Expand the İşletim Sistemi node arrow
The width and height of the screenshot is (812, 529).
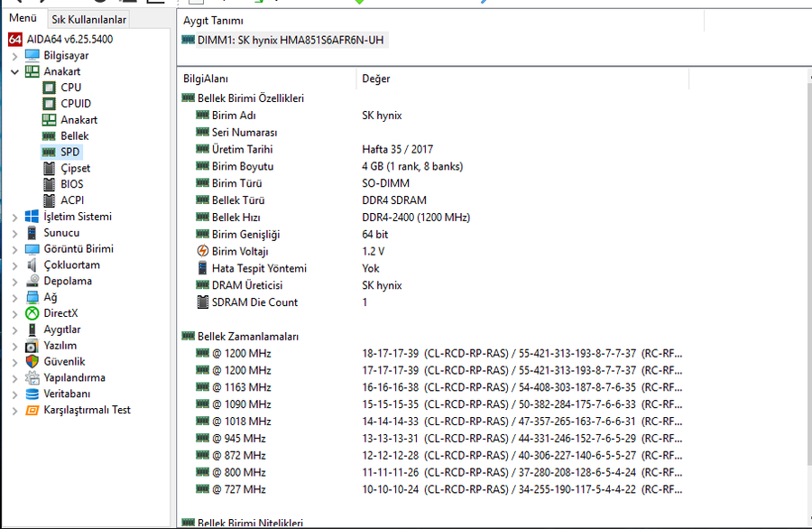[15, 218]
